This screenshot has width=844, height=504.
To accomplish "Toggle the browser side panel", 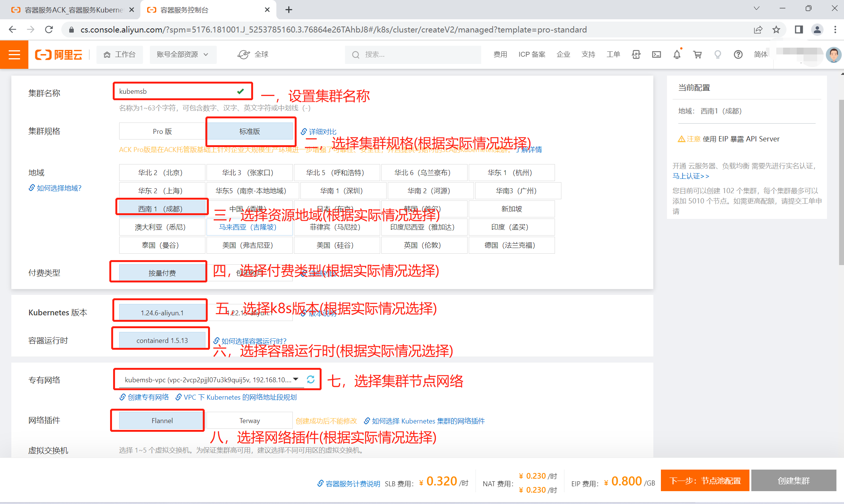I will coord(799,29).
